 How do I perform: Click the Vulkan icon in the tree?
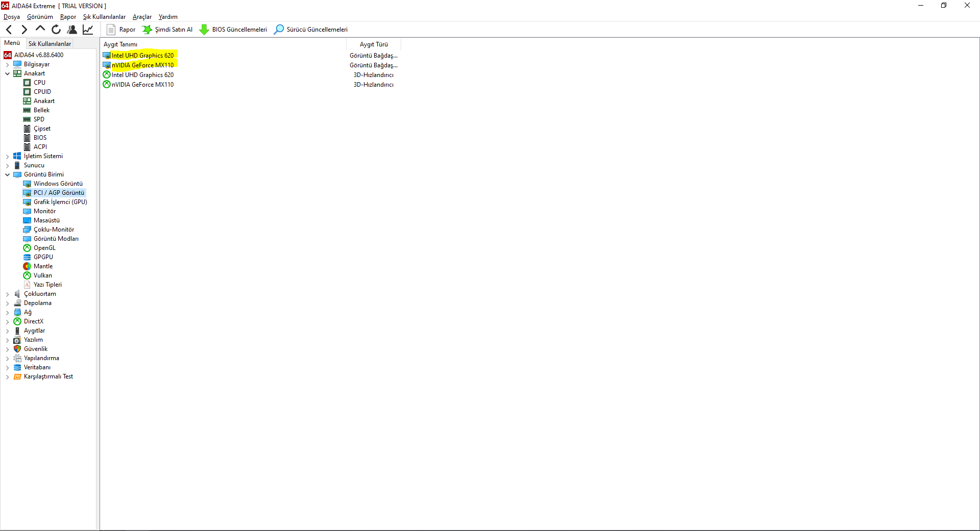27,275
